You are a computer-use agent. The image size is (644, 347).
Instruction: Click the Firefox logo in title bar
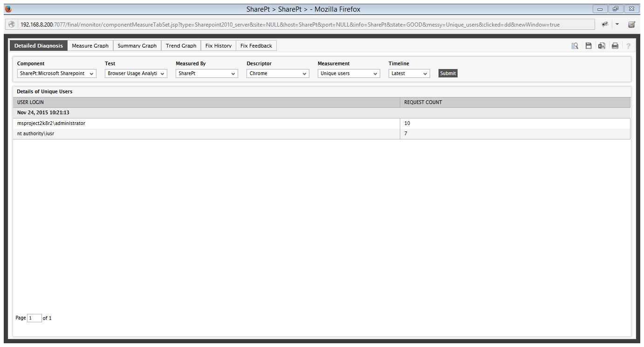click(x=8, y=9)
